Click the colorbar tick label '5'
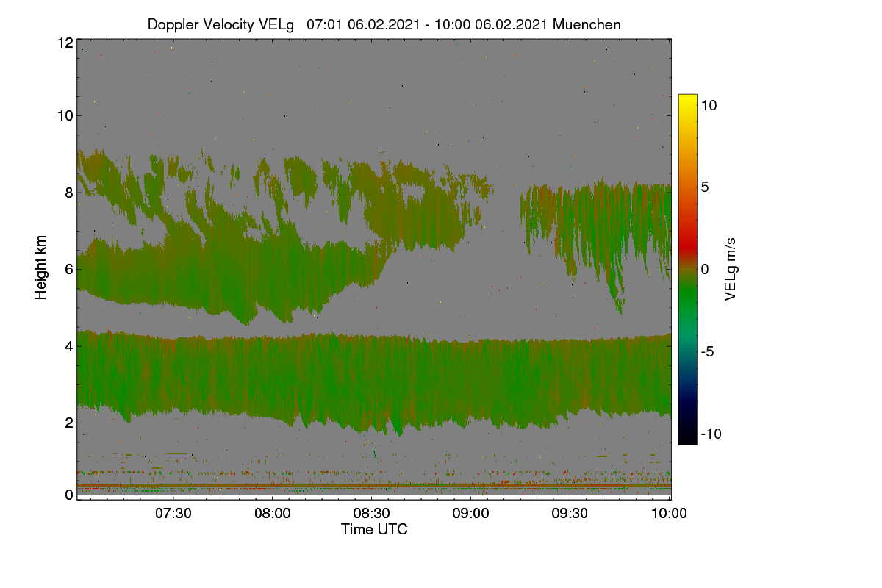 704,187
